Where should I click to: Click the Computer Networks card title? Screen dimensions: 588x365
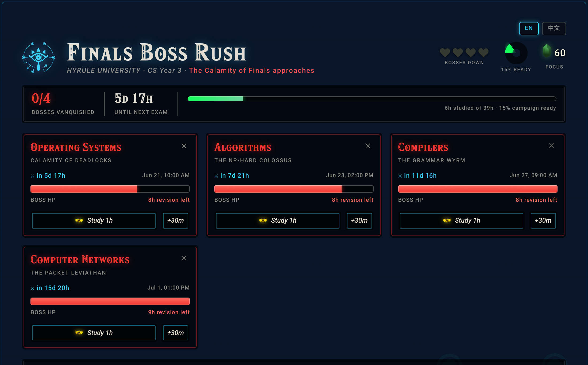(x=80, y=260)
